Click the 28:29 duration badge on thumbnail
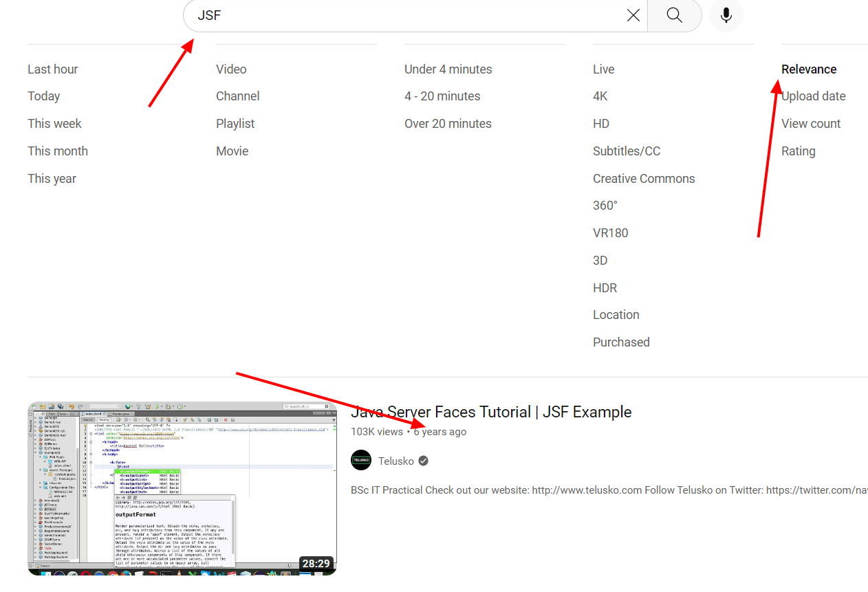 point(316,564)
